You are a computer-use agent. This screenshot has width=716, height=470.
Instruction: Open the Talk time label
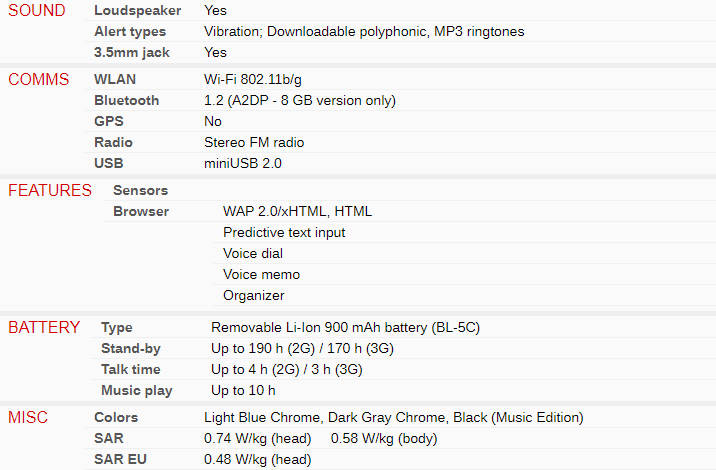tap(131, 370)
